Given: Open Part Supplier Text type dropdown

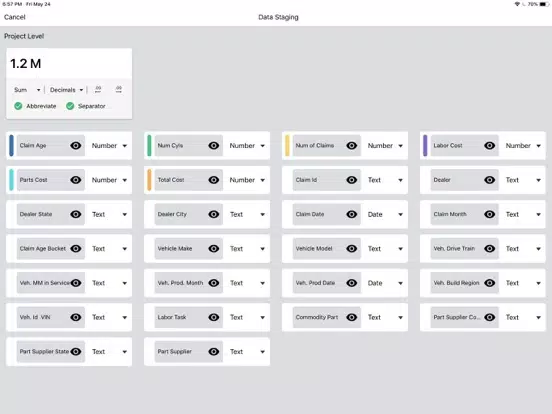Looking at the screenshot, I should (247, 351).
